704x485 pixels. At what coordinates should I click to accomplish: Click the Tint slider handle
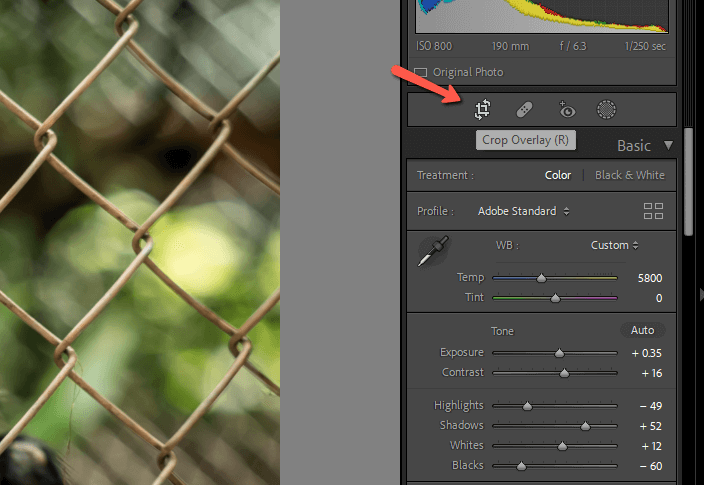click(x=555, y=298)
